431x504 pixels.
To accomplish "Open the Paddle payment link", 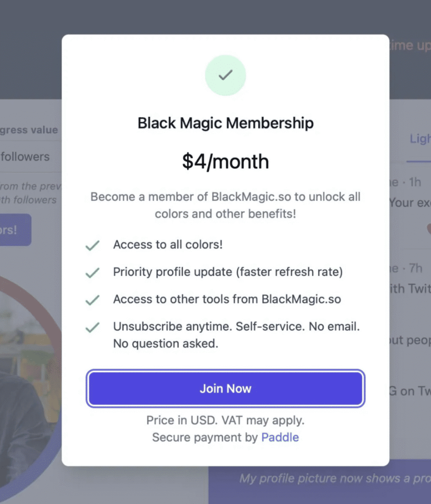I will [280, 437].
